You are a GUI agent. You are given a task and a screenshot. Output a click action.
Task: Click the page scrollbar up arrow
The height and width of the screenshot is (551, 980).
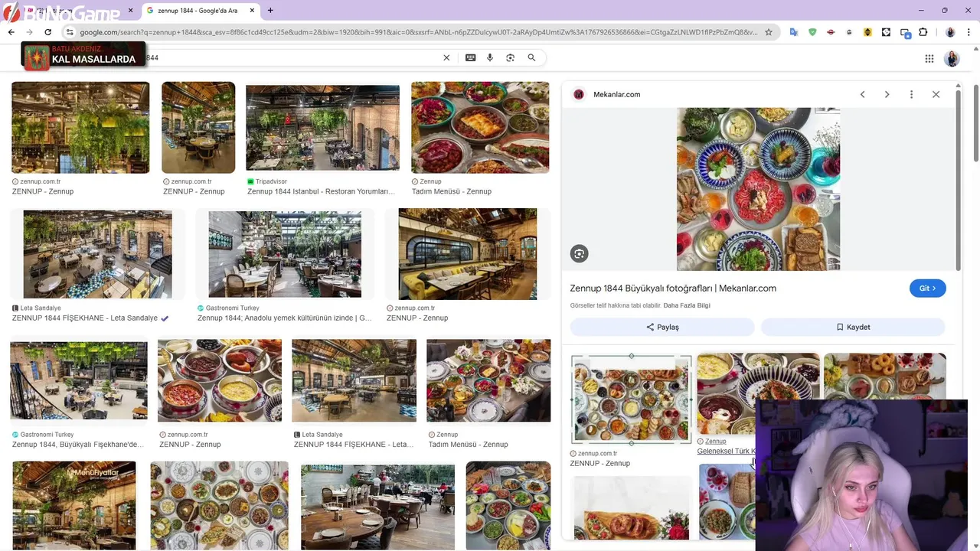(975, 49)
